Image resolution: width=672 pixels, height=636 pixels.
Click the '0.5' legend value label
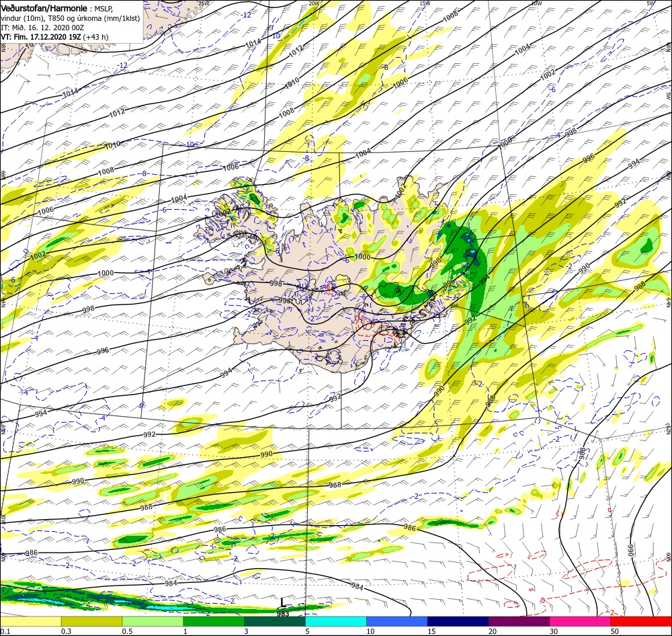[127, 631]
